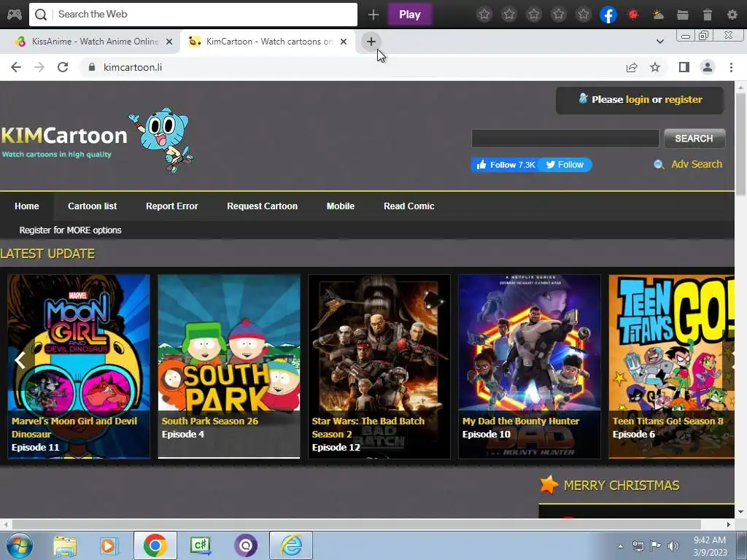Image resolution: width=747 pixels, height=560 pixels.
Task: Click the gamepad icon in top toolbar
Action: pos(14,15)
